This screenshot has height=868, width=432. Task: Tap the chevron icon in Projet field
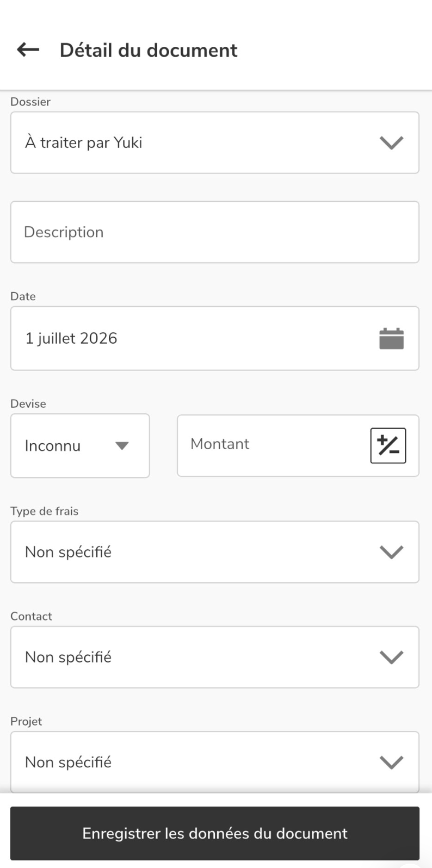(391, 762)
